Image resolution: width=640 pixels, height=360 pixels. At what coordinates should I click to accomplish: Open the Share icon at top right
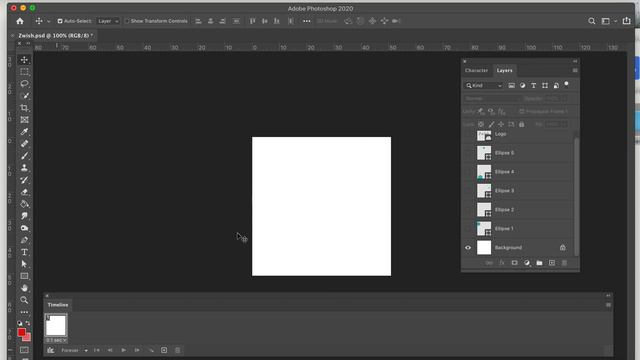[627, 21]
